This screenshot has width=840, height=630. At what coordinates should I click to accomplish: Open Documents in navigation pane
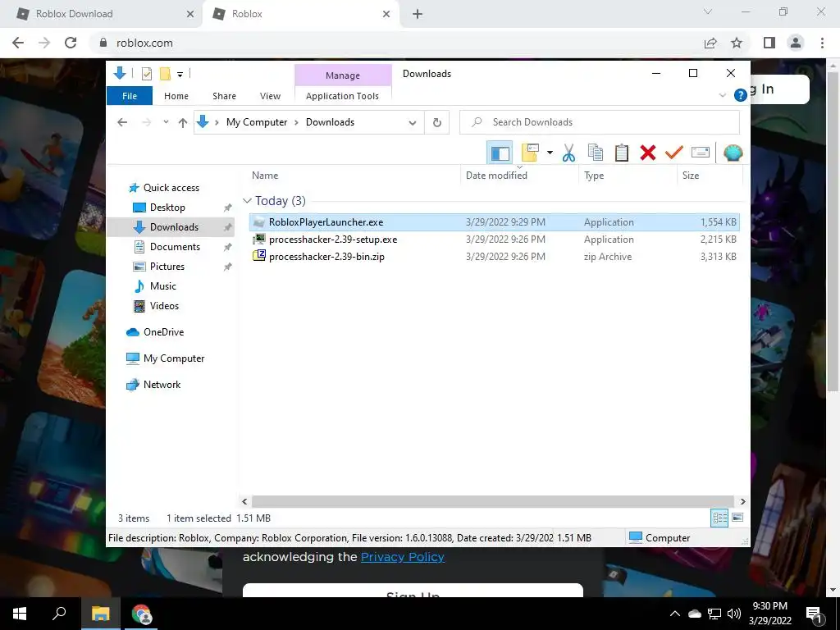pyautogui.click(x=175, y=247)
